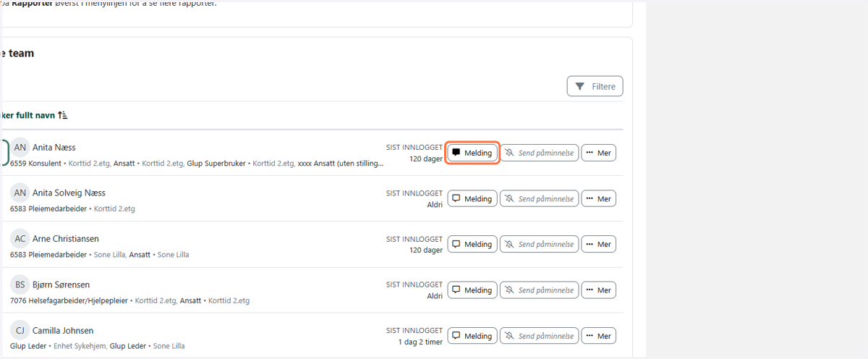
Task: Click Melding button for Anita Solveig Næss
Action: point(472,198)
